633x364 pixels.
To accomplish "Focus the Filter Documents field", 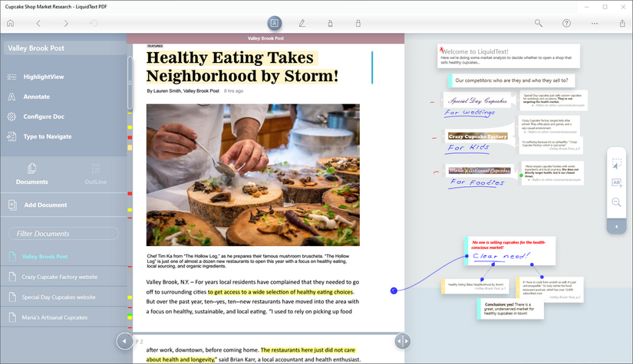I will 64,234.
